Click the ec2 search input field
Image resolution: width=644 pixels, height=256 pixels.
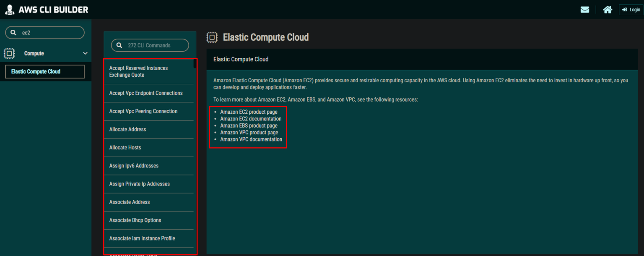(x=46, y=32)
